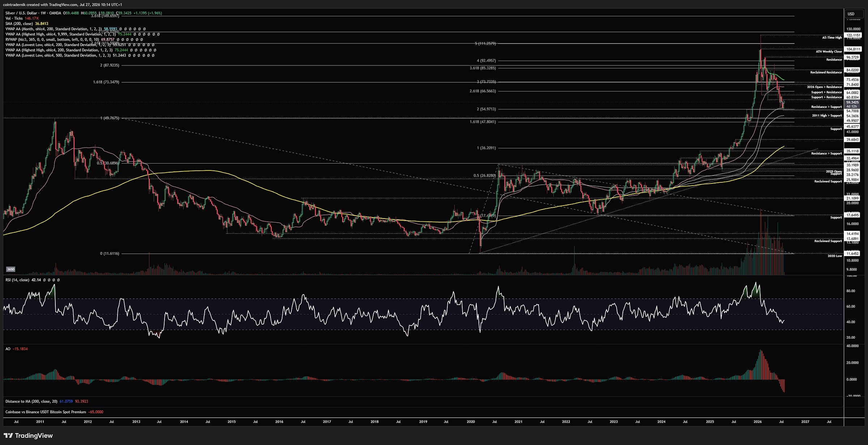Select the SMA (200, close) legend
The image size is (868, 445).
(x=27, y=24)
